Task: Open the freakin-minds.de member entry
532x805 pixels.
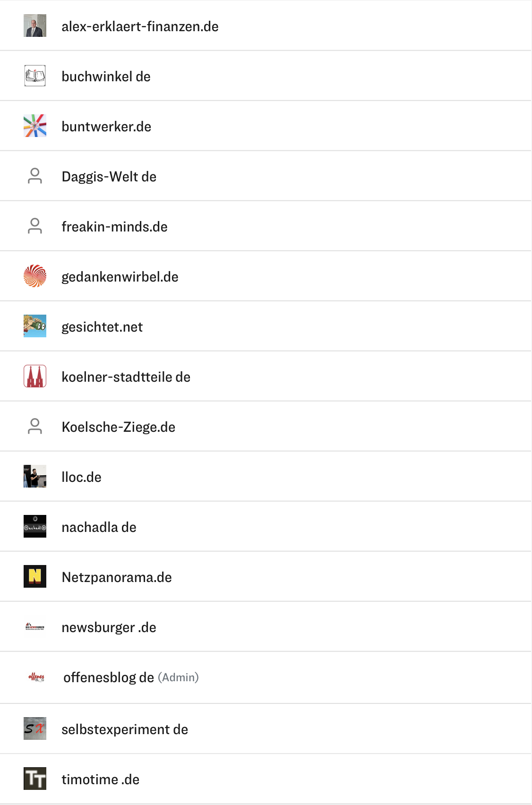Action: click(x=266, y=226)
